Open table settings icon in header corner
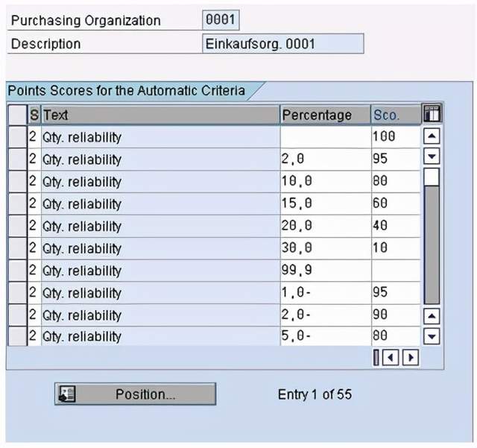Screen dimensions: 477x448 click(432, 114)
